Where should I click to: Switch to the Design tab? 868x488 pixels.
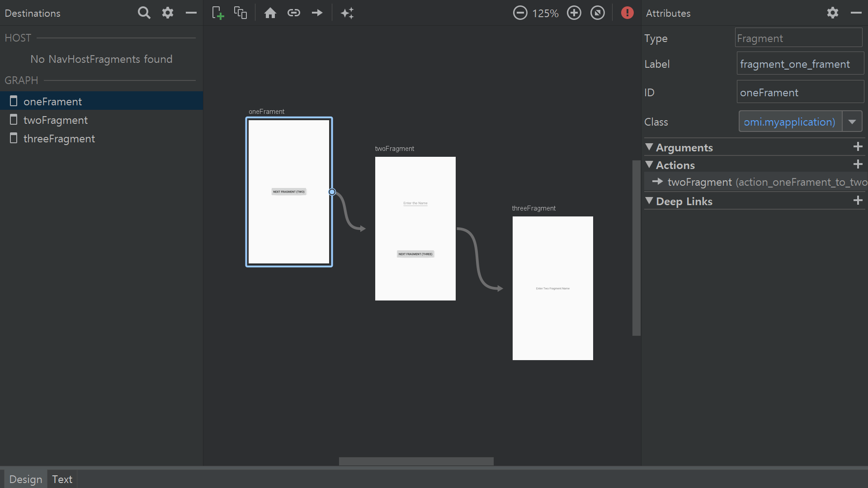[x=25, y=479]
